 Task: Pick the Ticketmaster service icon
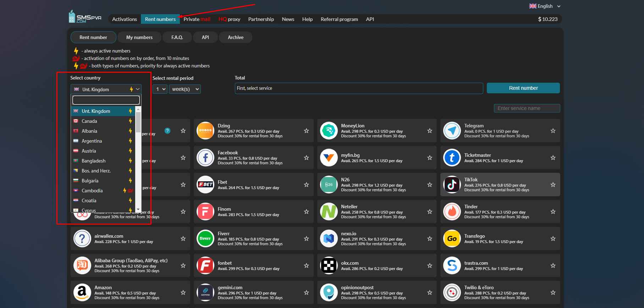pos(452,158)
